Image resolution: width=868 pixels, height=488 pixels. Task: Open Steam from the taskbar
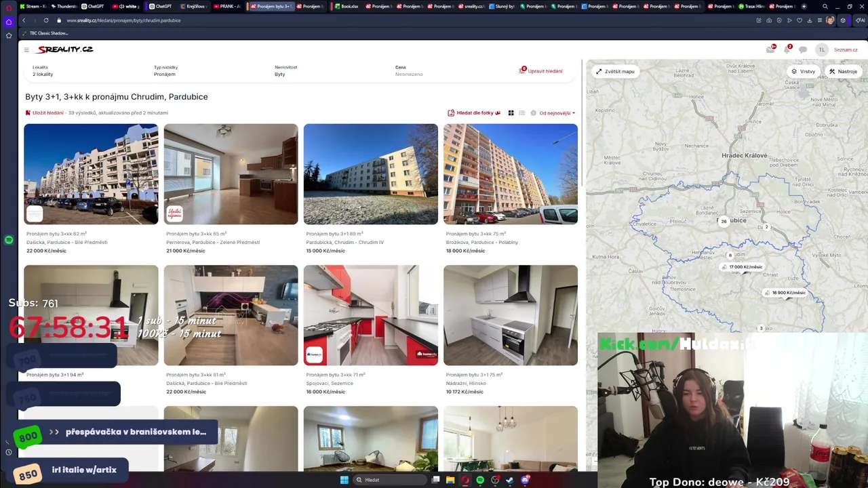coord(510,480)
